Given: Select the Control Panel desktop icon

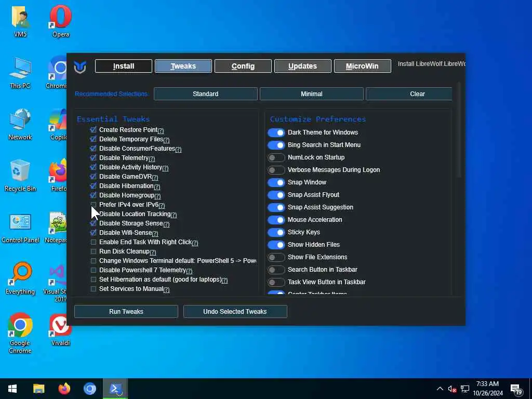Looking at the screenshot, I should (20, 228).
